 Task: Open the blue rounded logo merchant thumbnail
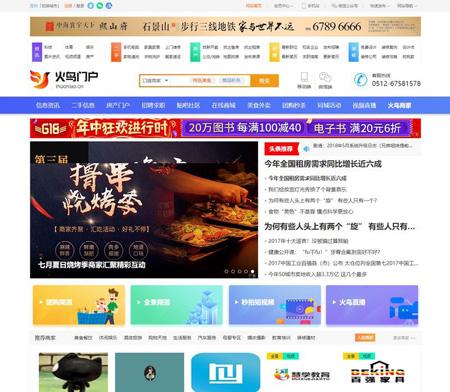(x=226, y=372)
